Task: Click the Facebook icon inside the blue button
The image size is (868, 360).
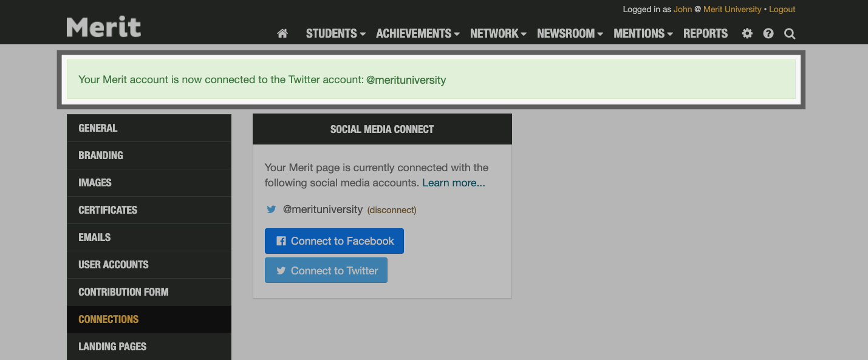Action: click(280, 240)
